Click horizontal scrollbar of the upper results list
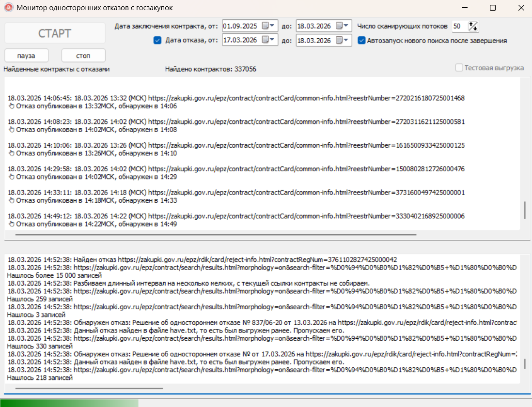This screenshot has height=407, width=532. click(x=216, y=235)
